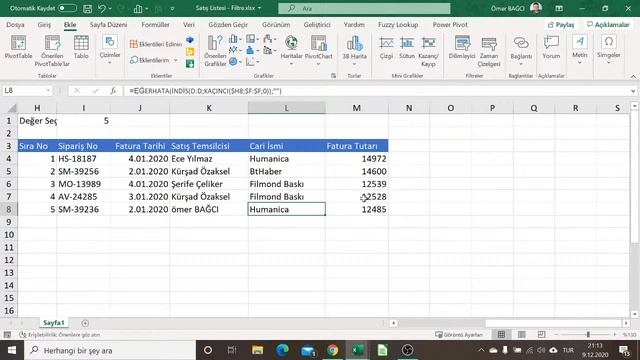Open the column chart dropdown
This screenshot has width=640, height=360.
(x=235, y=39)
